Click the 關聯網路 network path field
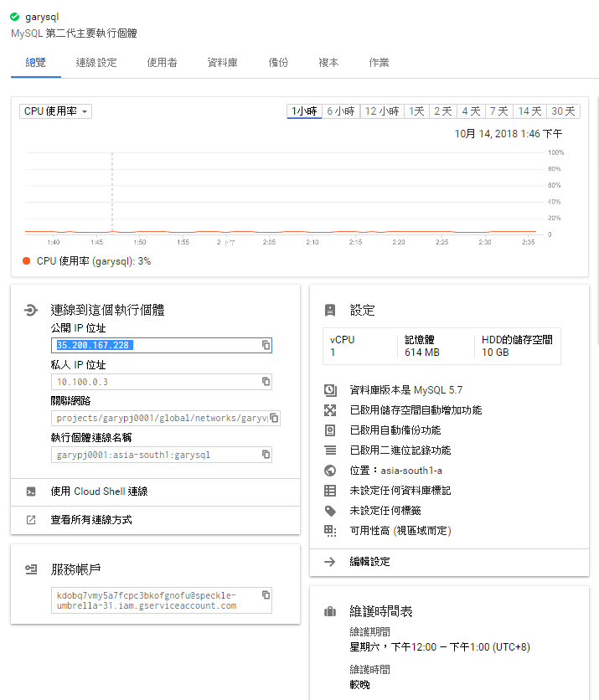The width and height of the screenshot is (599, 700). [166, 418]
